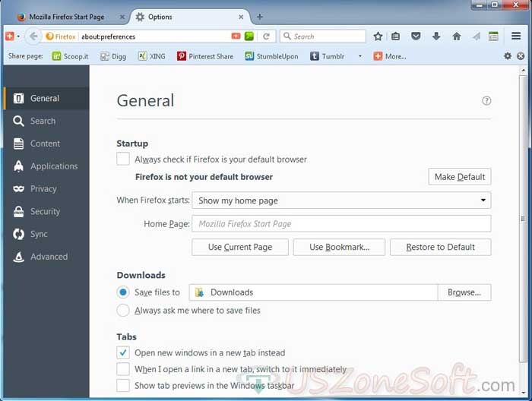Screen dimensions: 532x401
Task: Click the Home Page input field
Action: [x=341, y=224]
